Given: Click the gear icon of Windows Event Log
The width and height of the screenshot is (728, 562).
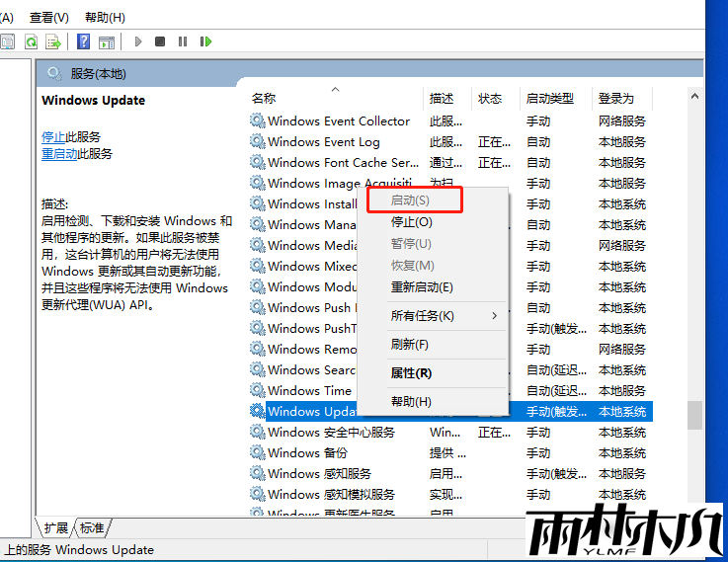Looking at the screenshot, I should [x=257, y=141].
